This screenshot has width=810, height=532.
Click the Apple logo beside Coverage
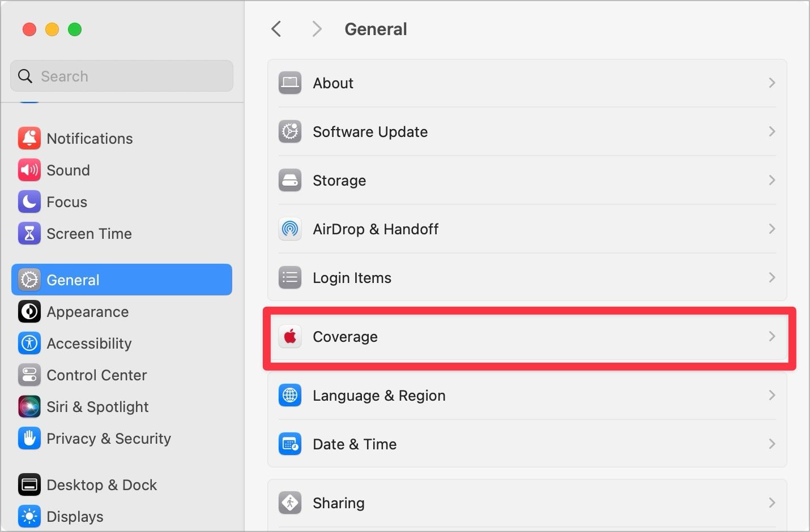[290, 336]
